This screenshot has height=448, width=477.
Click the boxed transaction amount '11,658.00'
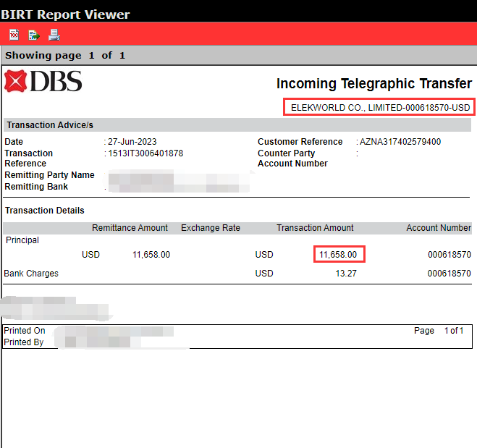[x=338, y=255]
